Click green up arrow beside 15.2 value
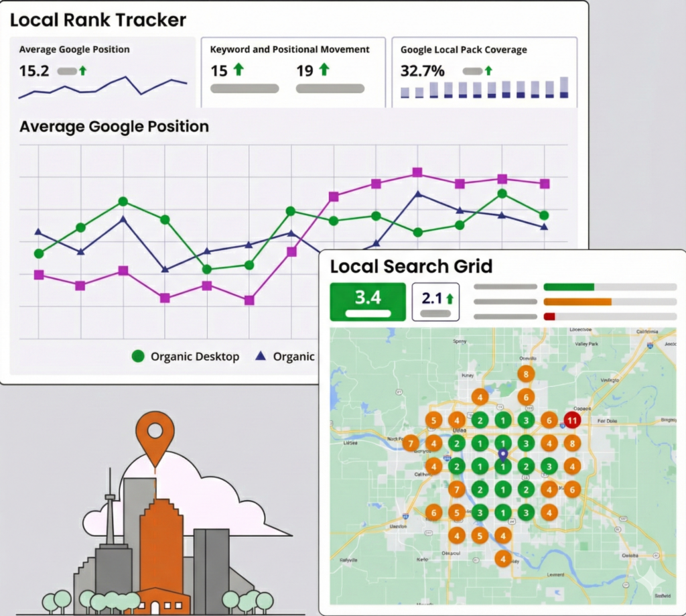The height and width of the screenshot is (616, 686). (x=82, y=70)
